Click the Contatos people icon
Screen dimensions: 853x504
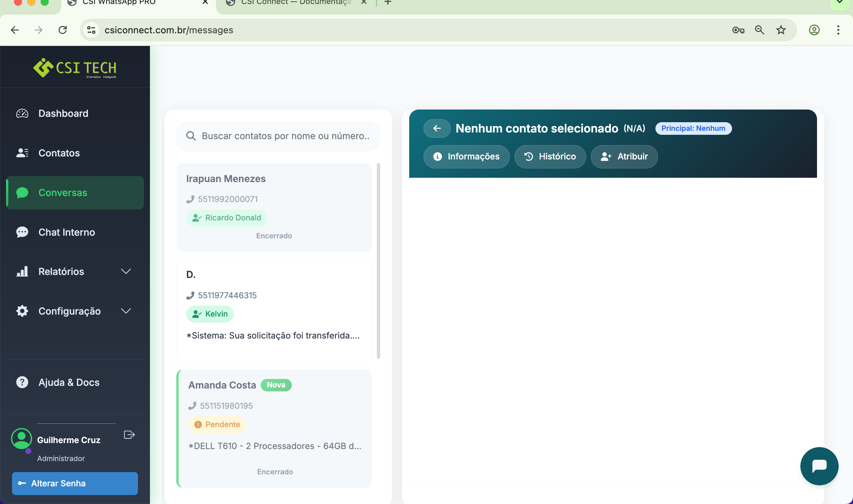[22, 153]
